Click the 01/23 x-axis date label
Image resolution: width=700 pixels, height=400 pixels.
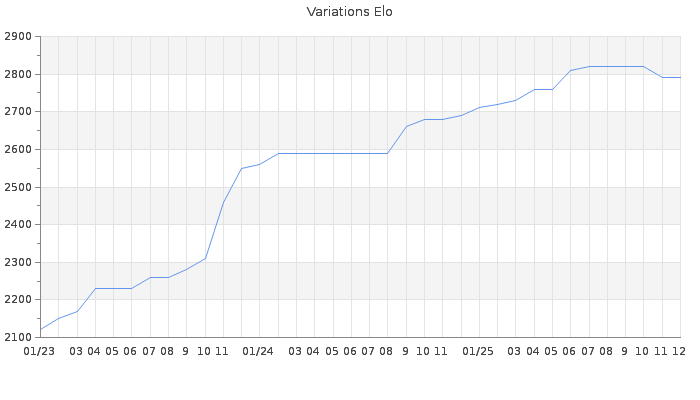click(x=40, y=351)
